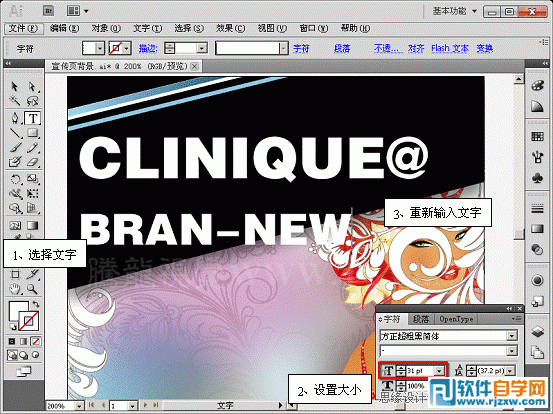Select the Direct Selection tool
The height and width of the screenshot is (414, 553).
click(x=32, y=86)
